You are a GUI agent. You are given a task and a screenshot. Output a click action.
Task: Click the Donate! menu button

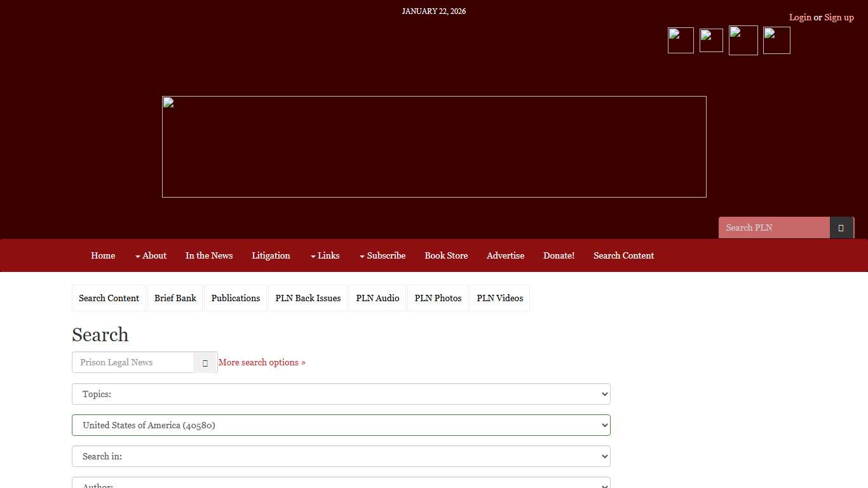(x=559, y=255)
